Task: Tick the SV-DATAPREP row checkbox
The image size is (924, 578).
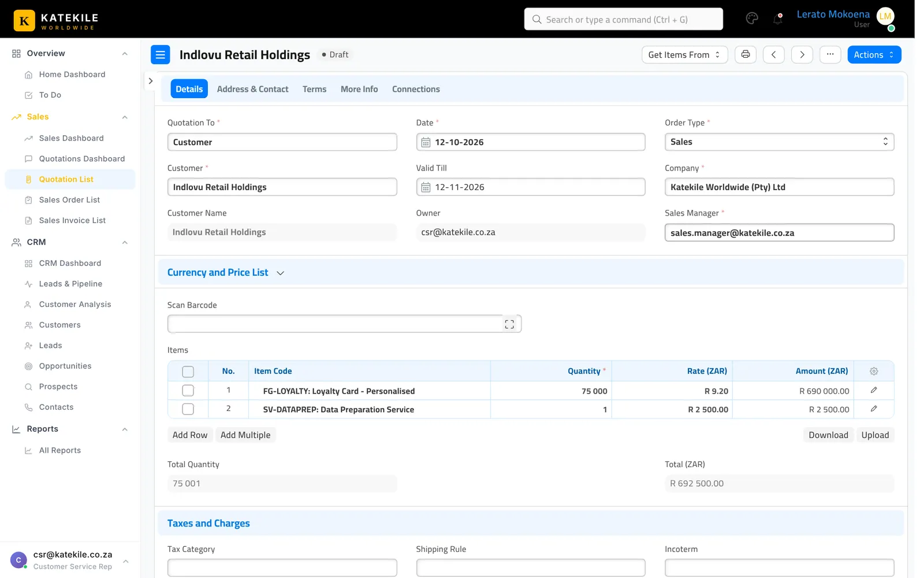Action: click(188, 409)
